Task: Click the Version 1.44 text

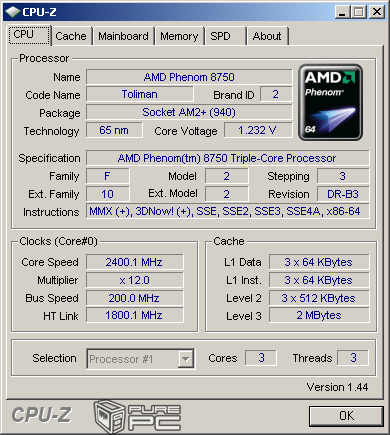Action: tap(337, 387)
